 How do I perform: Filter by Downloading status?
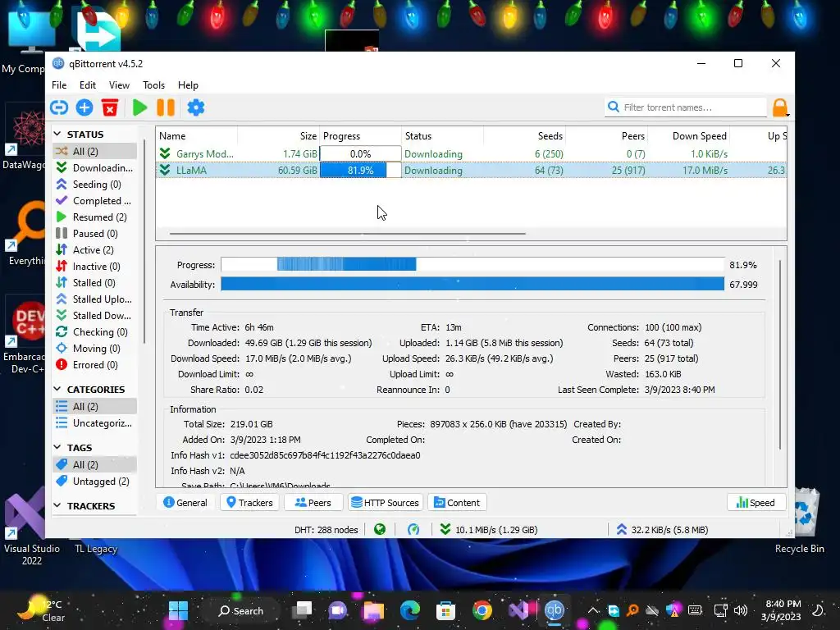click(95, 167)
